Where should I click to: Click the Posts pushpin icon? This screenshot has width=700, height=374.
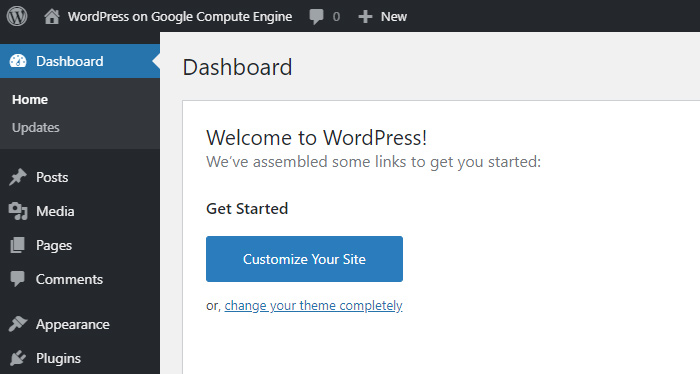(x=18, y=177)
